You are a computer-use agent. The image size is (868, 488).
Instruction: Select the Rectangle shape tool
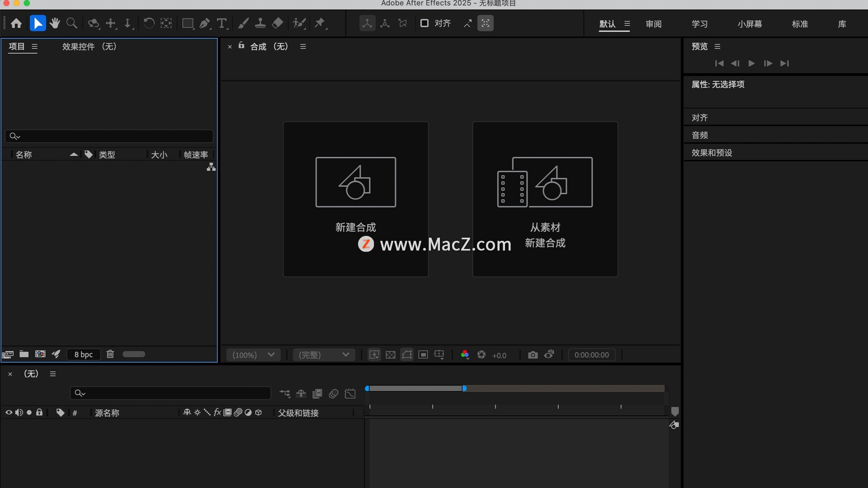point(188,23)
